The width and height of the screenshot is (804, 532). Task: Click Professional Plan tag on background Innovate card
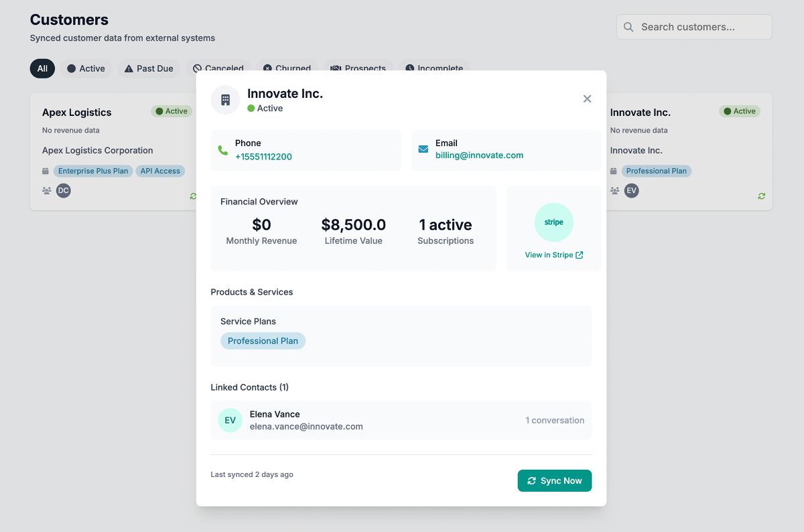(657, 171)
